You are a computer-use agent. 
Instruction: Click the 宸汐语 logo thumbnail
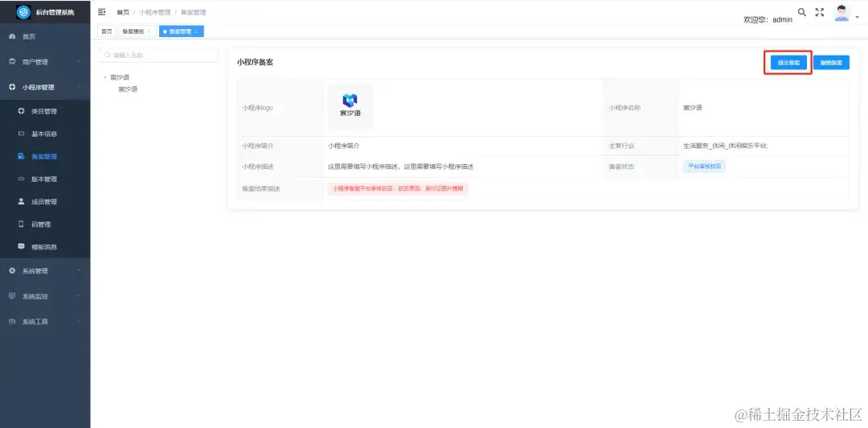350,107
